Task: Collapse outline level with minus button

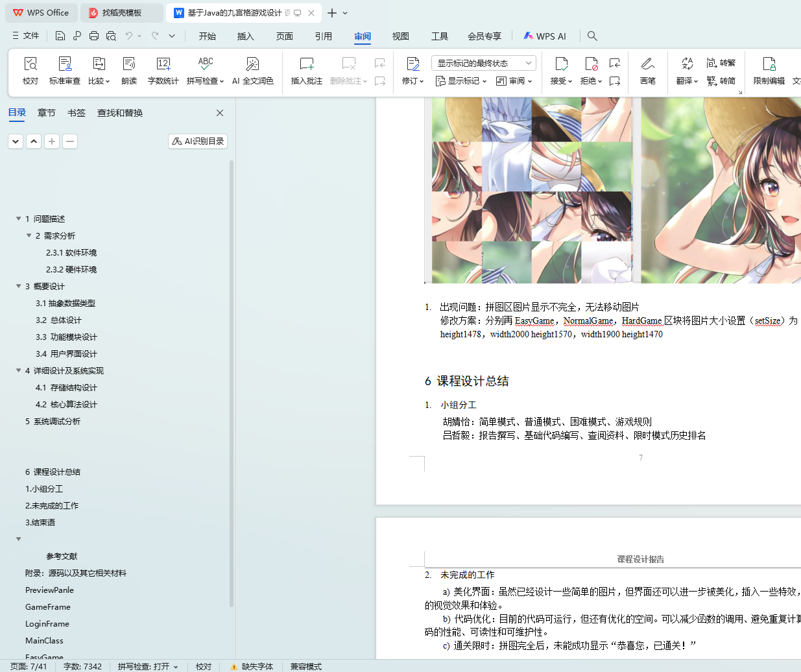Action: (x=70, y=141)
